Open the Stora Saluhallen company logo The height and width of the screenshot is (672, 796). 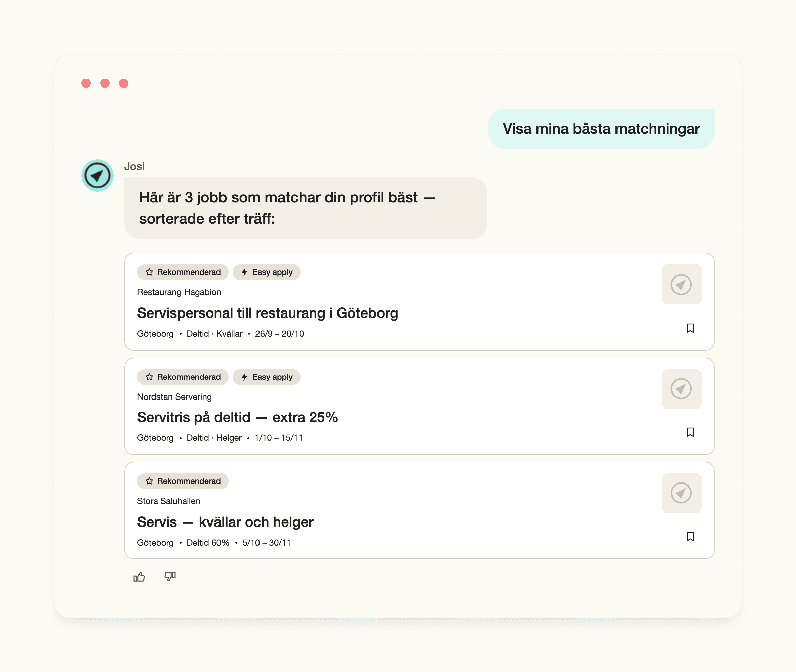click(681, 493)
